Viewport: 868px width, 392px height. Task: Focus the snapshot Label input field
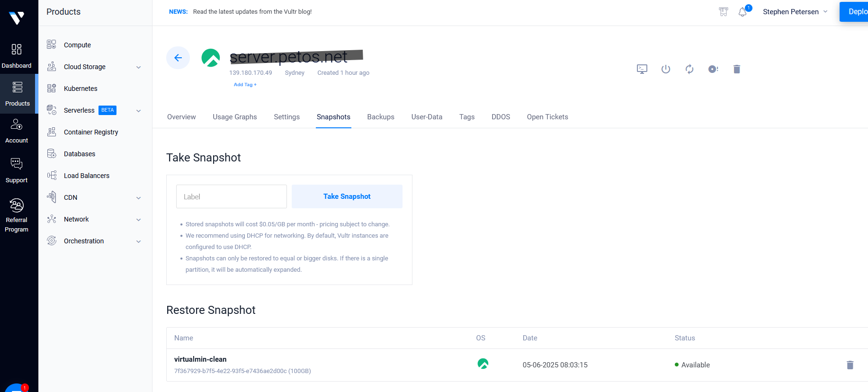point(232,196)
